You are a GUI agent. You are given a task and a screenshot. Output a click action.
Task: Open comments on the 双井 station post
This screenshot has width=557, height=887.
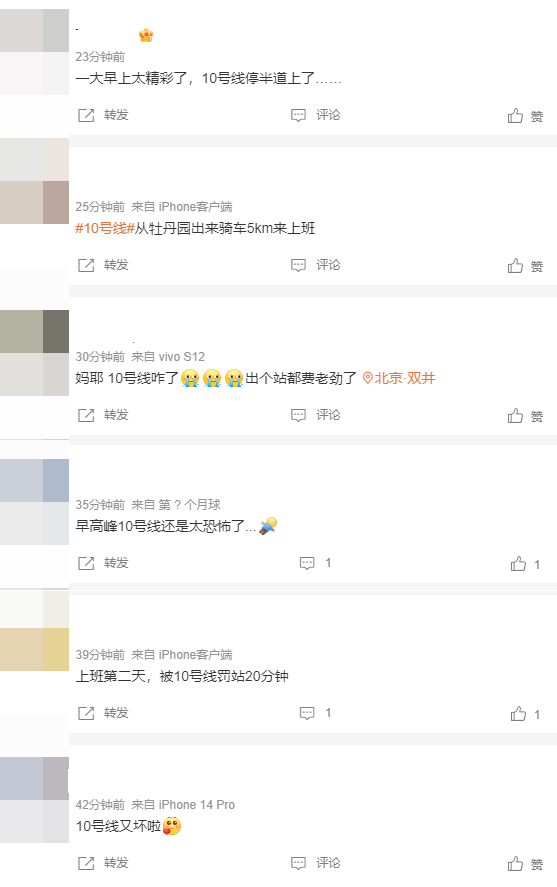pos(315,415)
